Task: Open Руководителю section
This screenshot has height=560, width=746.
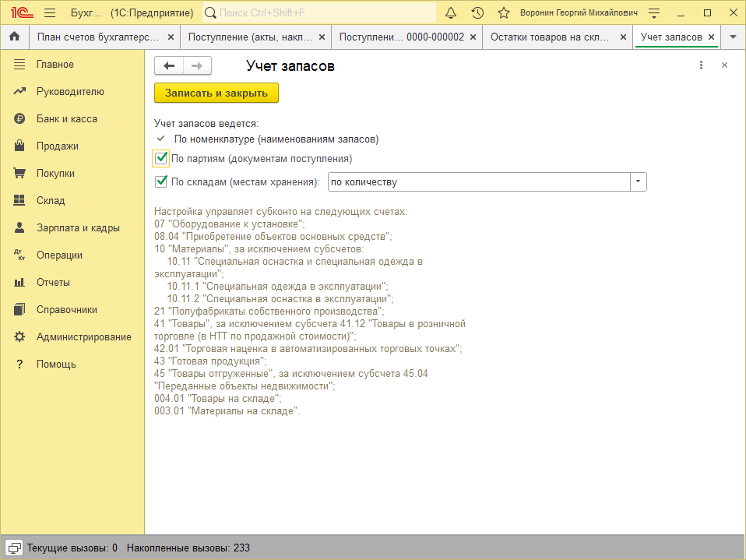Action: point(70,91)
